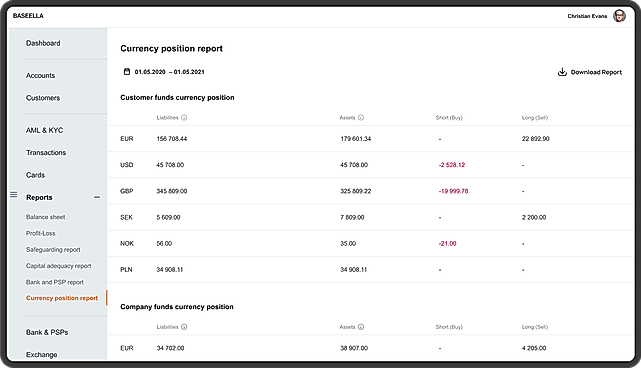Screen dimensions: 641x368
Task: Open Exchange in the sidebar
Action: (x=41, y=355)
